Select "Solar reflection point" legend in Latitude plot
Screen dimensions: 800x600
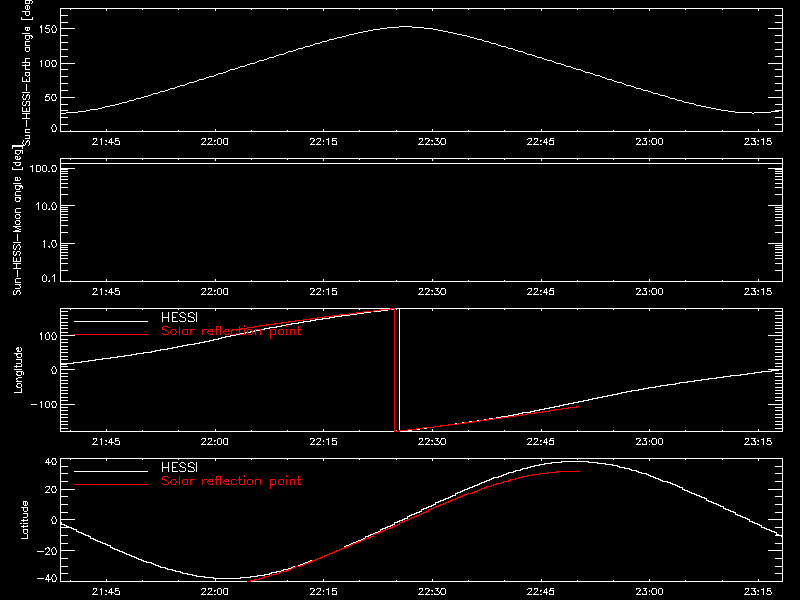click(231, 481)
